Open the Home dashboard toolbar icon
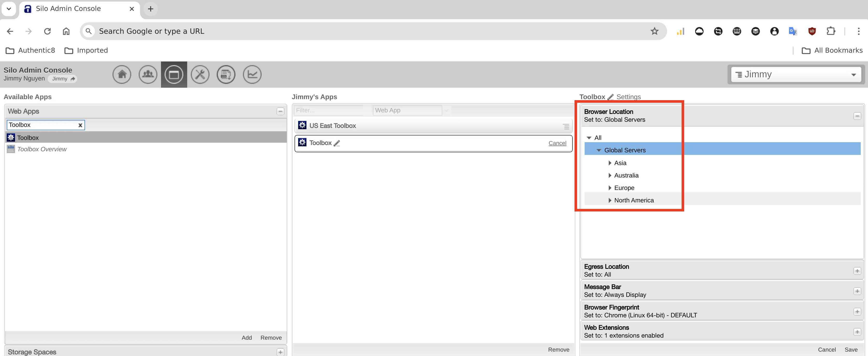868x356 pixels. (122, 74)
